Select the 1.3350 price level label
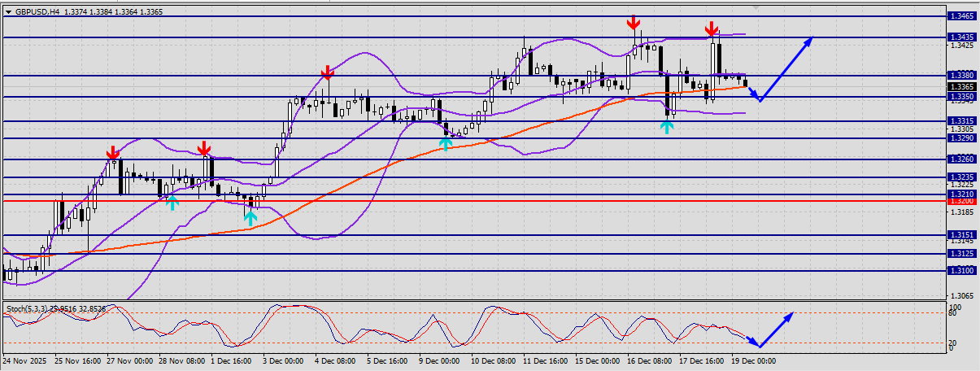This screenshot has width=980, height=371. [962, 97]
